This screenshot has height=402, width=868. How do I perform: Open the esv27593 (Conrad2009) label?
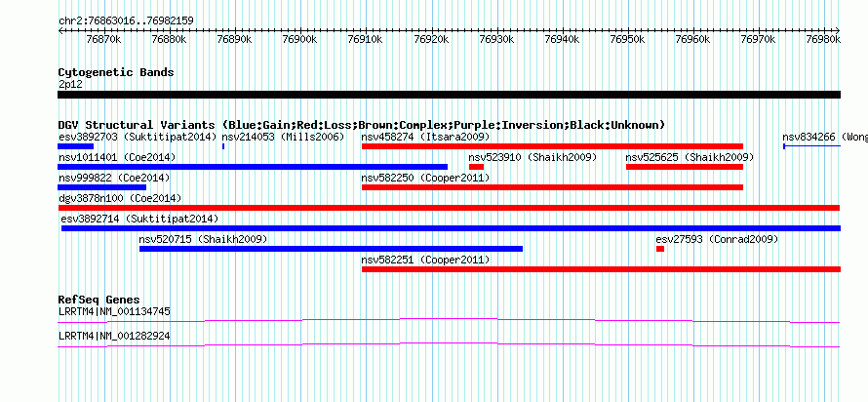click(x=718, y=239)
